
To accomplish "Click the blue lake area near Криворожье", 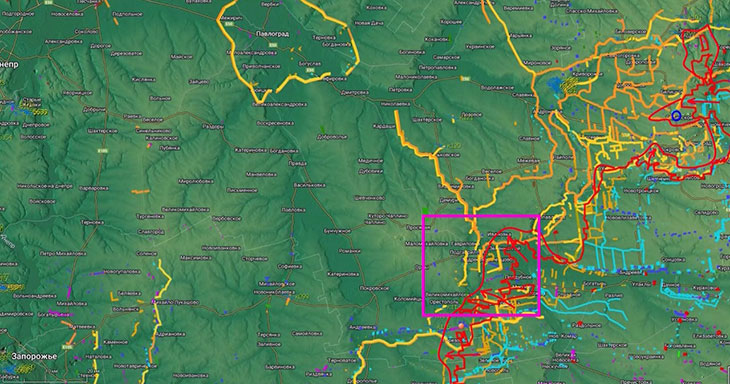I will pyautogui.click(x=555, y=85).
